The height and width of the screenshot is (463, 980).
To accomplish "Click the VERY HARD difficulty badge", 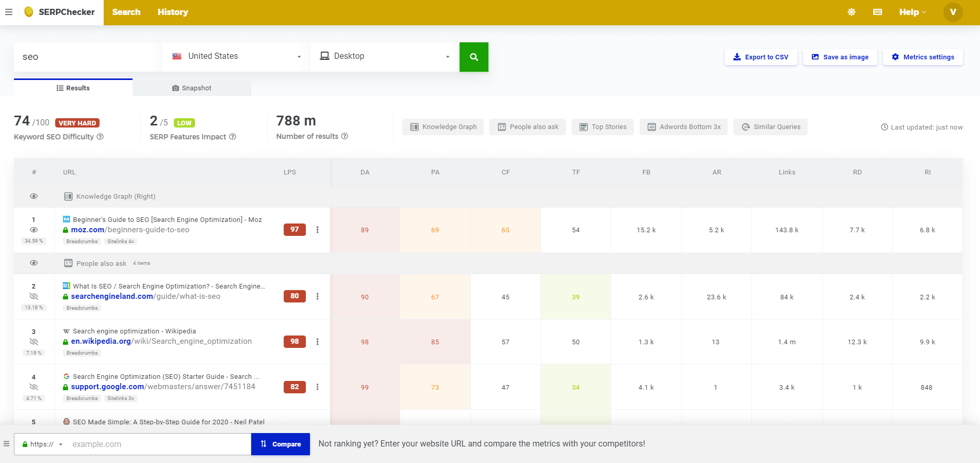I will (x=77, y=123).
